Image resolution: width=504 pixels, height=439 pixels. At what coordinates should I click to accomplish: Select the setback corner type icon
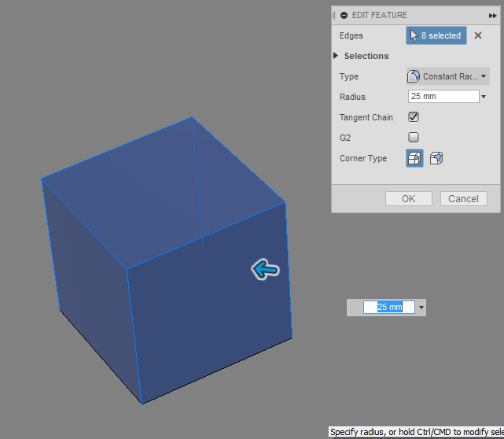click(x=436, y=158)
